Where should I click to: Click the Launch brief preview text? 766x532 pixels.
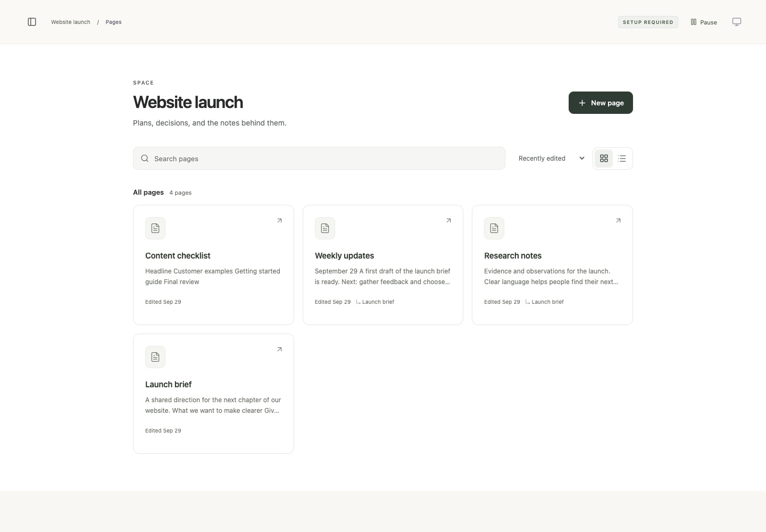click(213, 405)
